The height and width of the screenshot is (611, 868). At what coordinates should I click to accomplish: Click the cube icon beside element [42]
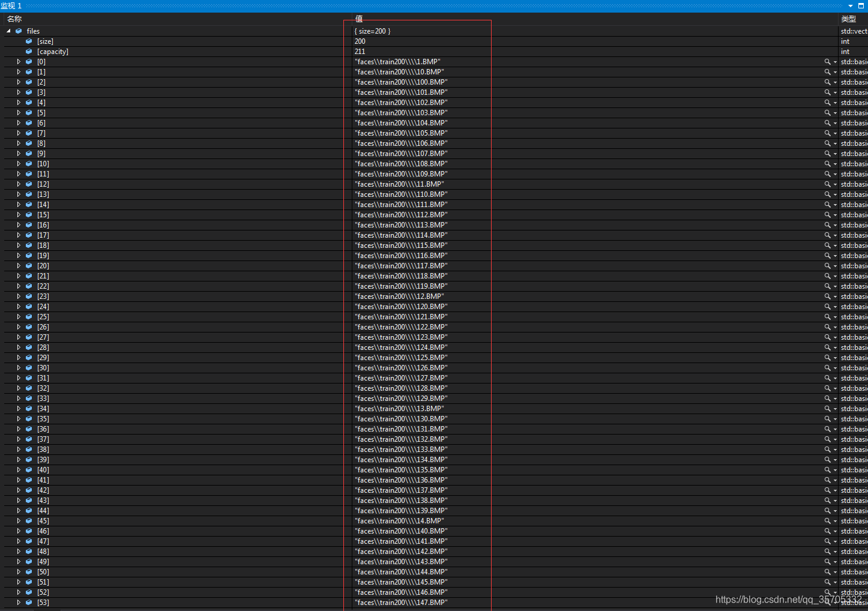click(x=29, y=490)
